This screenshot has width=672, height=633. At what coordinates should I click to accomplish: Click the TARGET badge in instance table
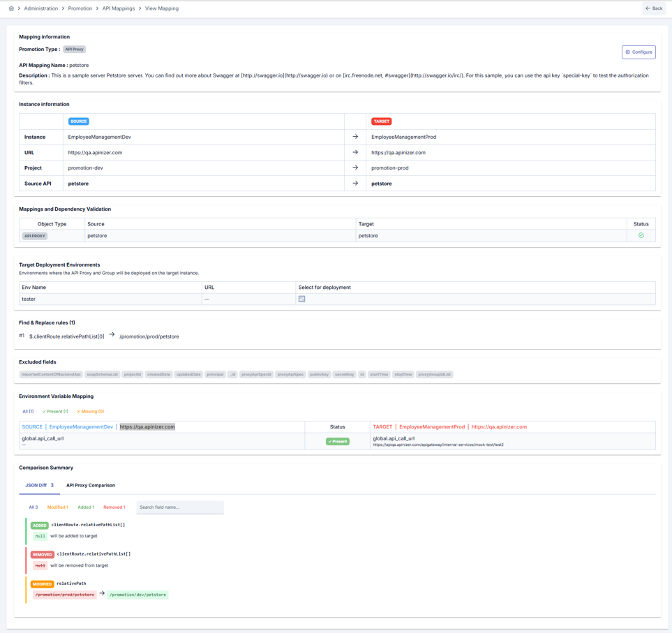pos(382,121)
